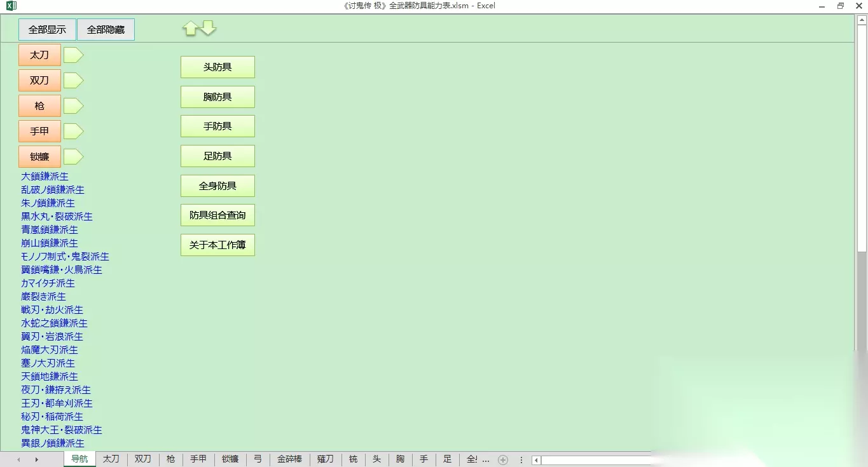Screen dimensions: 868x467
Task: Switch to the 双刀 sheet tab
Action: click(x=143, y=459)
